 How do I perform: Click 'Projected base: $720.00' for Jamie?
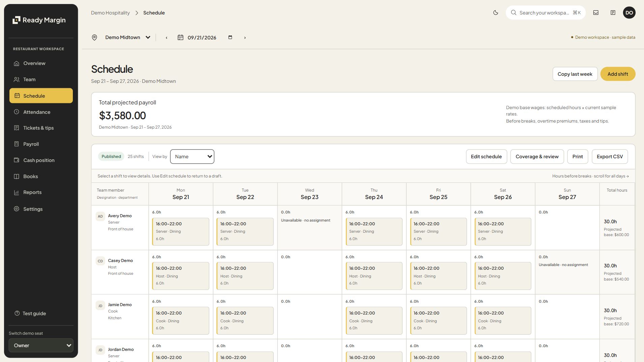616,321
